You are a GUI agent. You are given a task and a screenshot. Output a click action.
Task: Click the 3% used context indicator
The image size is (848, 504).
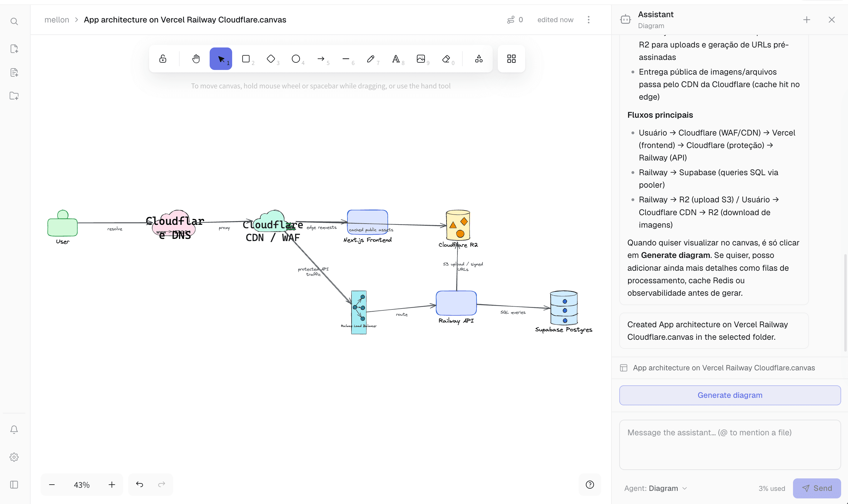tap(771, 488)
